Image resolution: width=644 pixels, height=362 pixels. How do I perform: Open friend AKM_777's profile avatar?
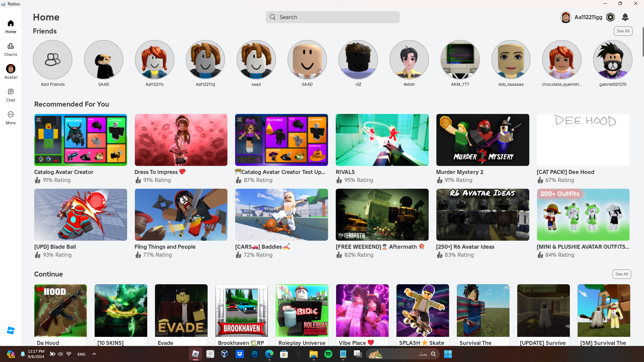click(x=460, y=60)
